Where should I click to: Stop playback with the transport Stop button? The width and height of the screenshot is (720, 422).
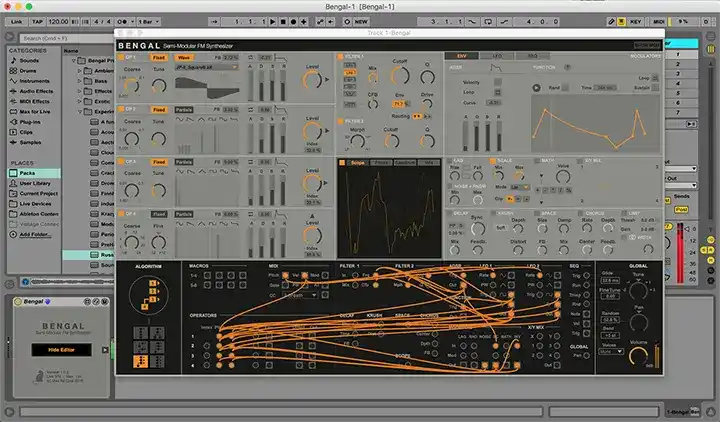[283, 22]
